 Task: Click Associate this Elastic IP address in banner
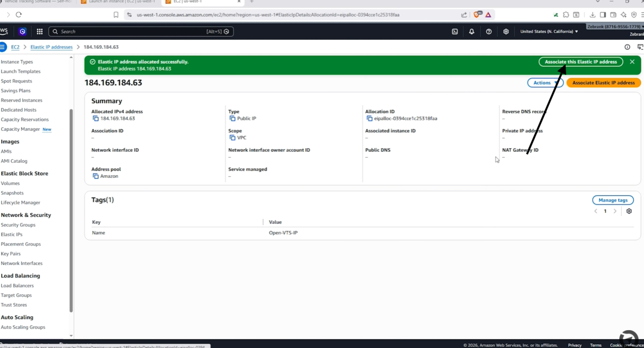581,62
